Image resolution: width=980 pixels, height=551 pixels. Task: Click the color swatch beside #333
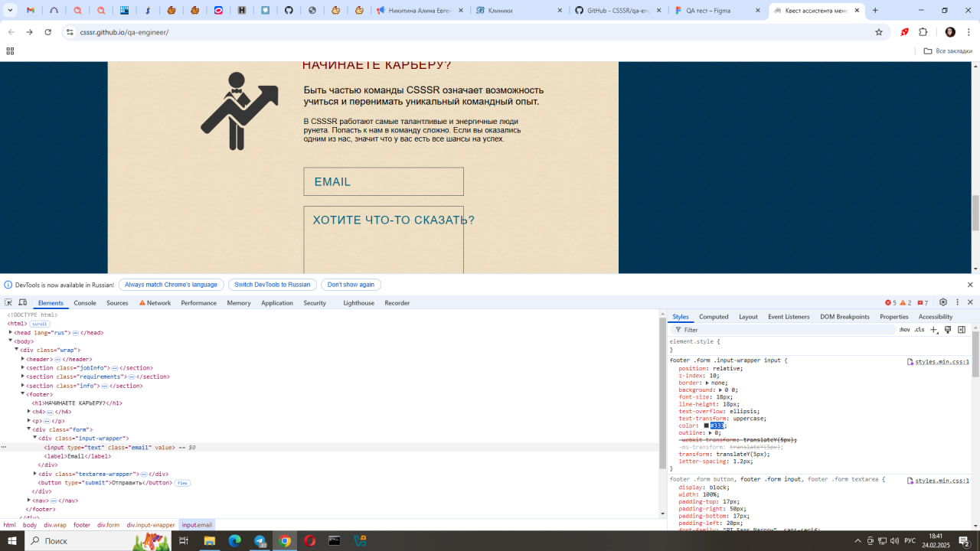pos(707,425)
